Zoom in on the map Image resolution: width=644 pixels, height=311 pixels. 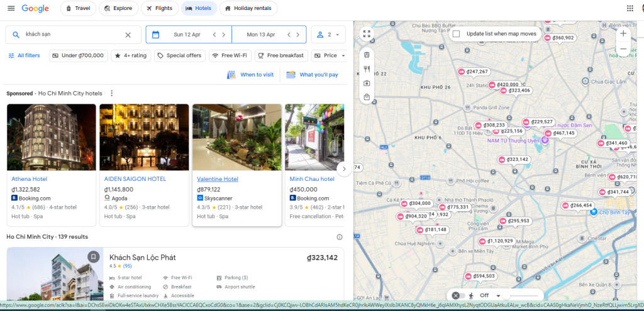(623, 34)
